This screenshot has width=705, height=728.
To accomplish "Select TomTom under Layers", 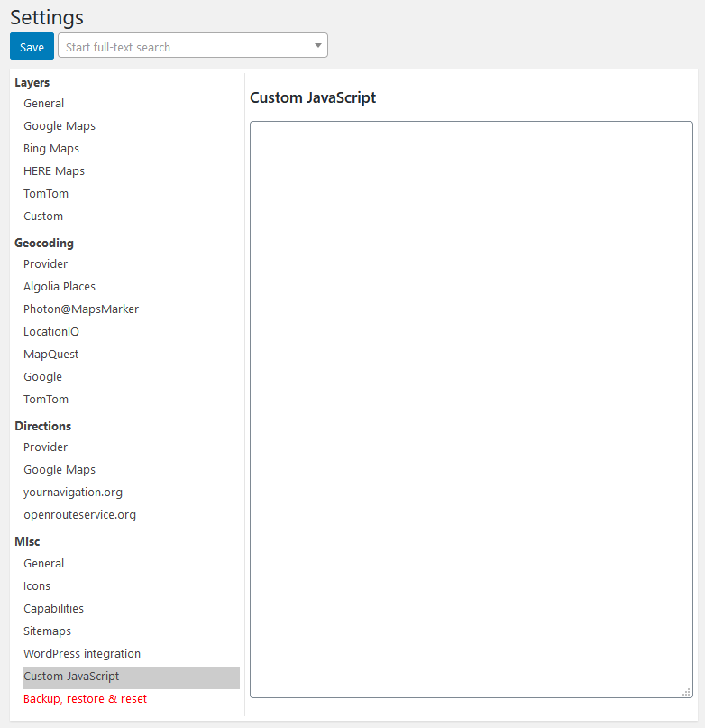I will [46, 194].
